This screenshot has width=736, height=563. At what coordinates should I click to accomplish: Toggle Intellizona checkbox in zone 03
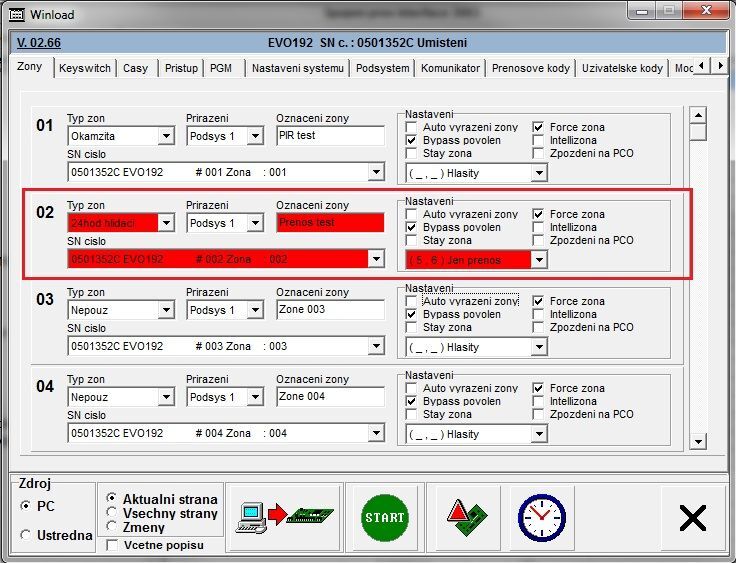tap(539, 315)
